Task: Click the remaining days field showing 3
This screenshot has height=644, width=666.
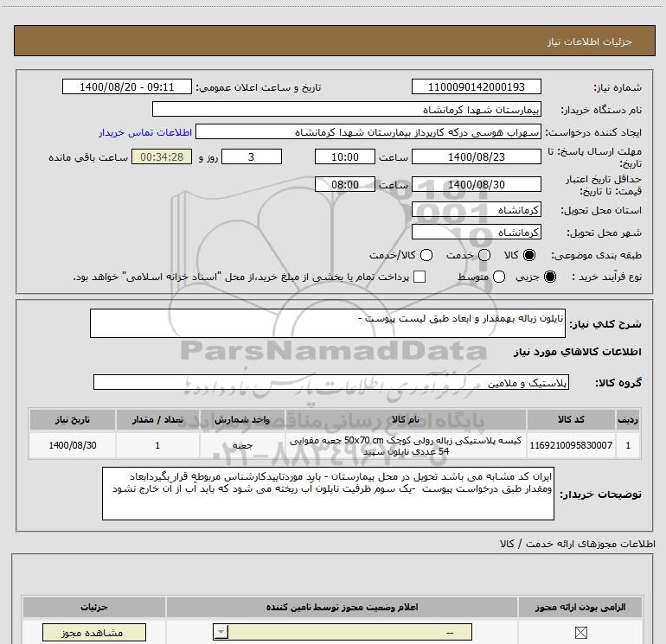Action: (252, 156)
